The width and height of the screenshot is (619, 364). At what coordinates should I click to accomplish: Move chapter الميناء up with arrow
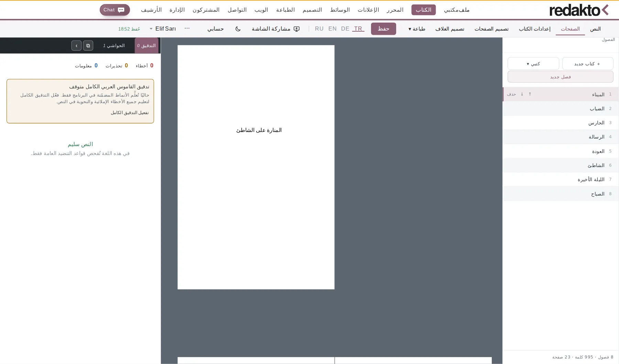pyautogui.click(x=530, y=94)
